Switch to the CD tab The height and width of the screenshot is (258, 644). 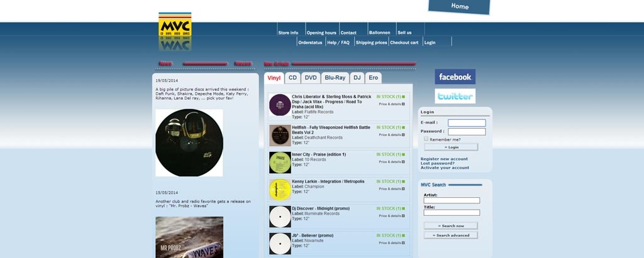292,78
